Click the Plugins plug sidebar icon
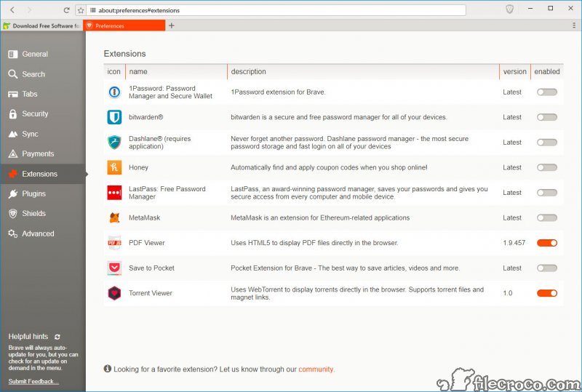 13,193
